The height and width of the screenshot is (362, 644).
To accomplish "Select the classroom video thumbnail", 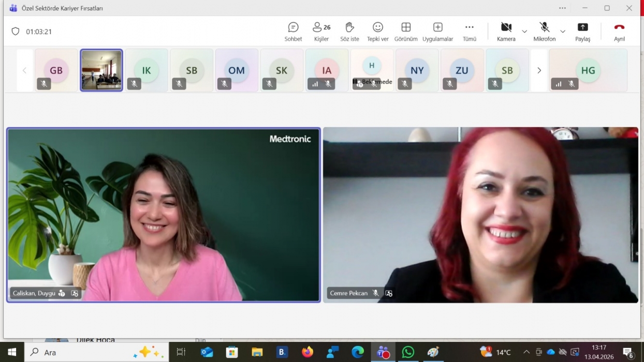I will coord(101,70).
